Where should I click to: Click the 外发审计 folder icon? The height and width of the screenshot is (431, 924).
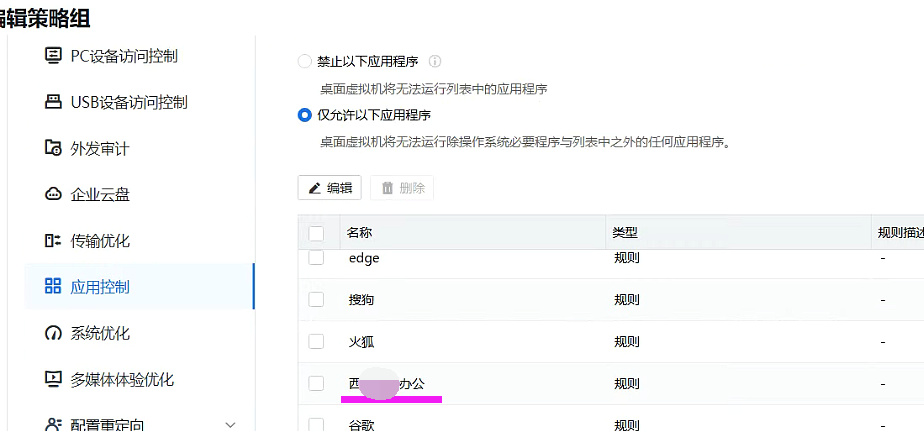click(53, 147)
